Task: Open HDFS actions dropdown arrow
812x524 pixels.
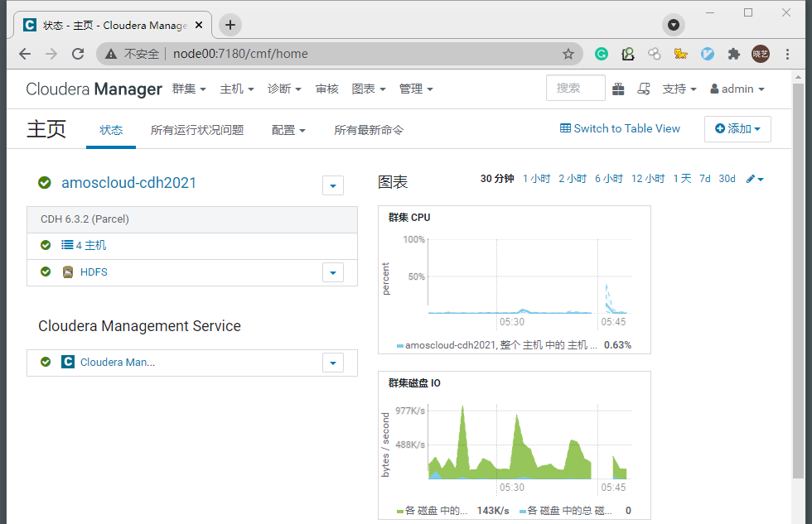Action: tap(333, 272)
